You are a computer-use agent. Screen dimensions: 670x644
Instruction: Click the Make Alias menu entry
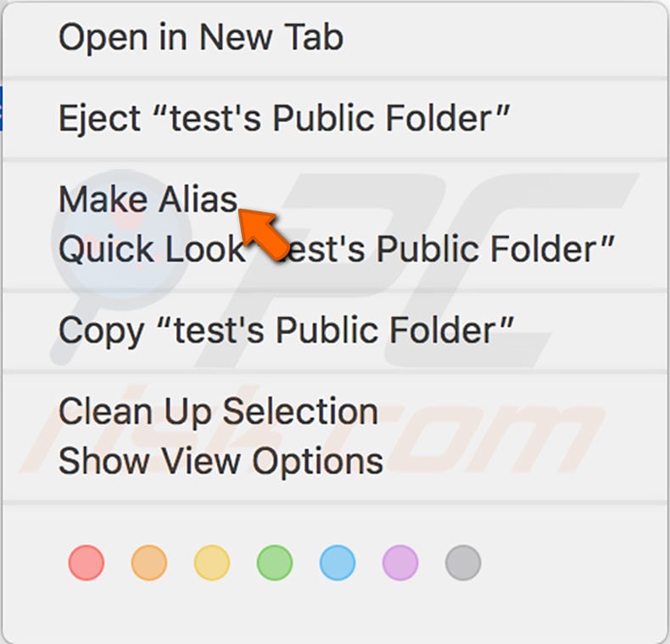[148, 199]
